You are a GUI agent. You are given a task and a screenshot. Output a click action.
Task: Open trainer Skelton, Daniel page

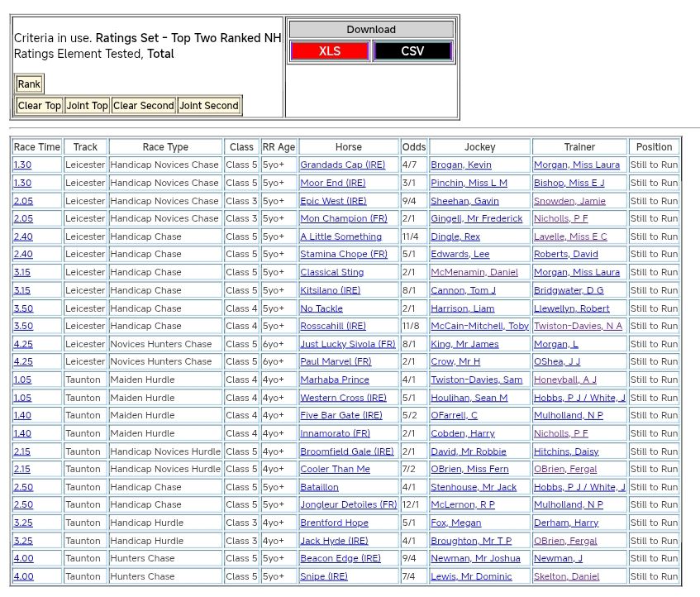pos(566,577)
